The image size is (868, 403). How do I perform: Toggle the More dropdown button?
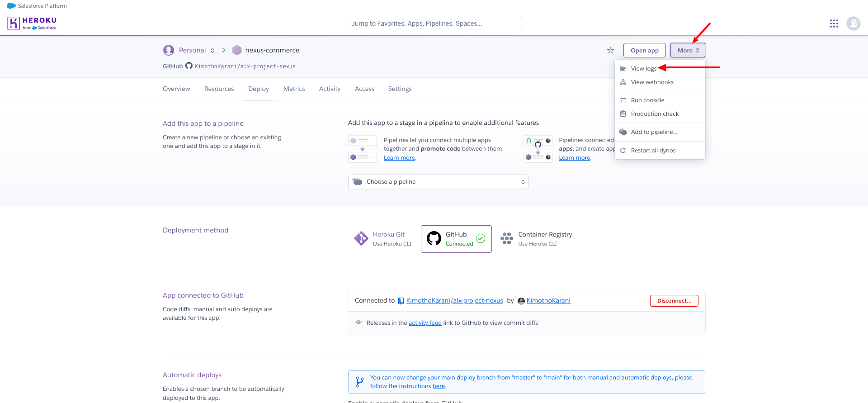click(x=688, y=50)
